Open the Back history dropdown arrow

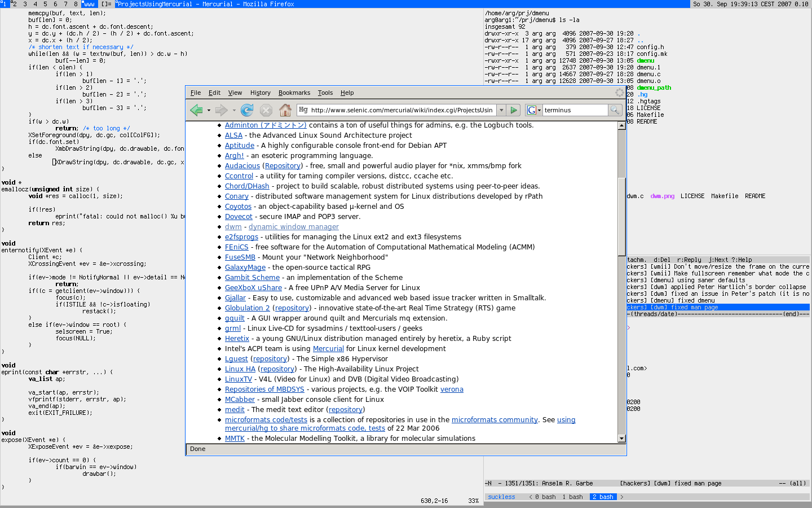[209, 111]
